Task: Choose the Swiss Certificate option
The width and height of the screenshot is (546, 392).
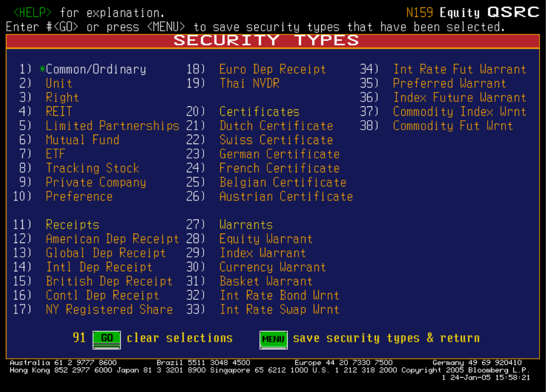Action: (x=276, y=140)
